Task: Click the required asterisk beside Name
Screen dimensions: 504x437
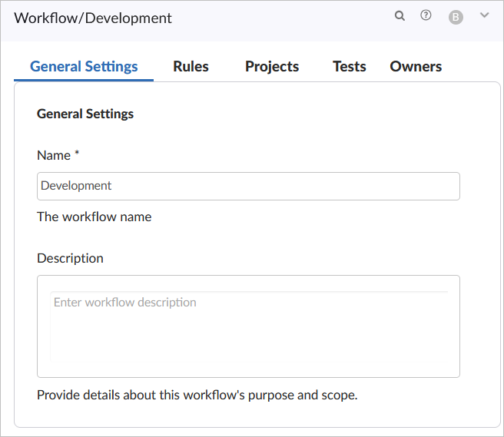Action: click(x=77, y=154)
